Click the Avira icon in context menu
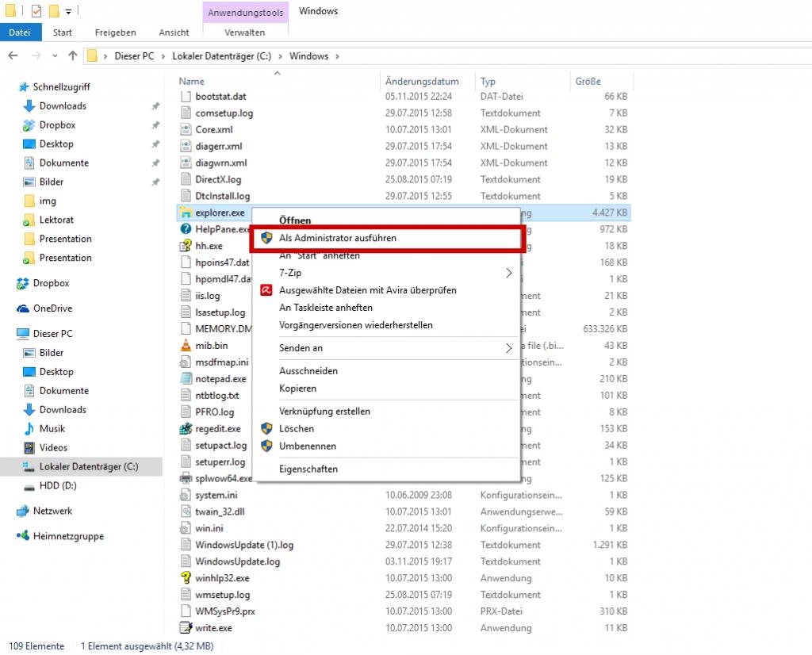Viewport: 812px width, 655px height. coord(266,290)
